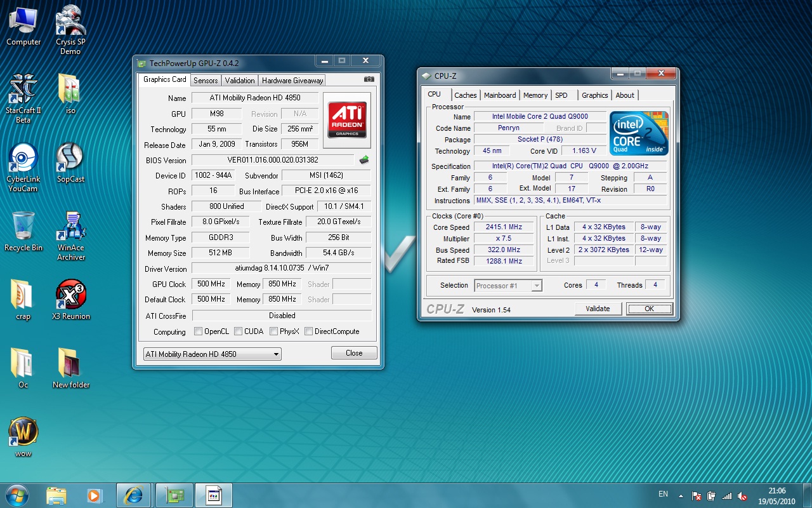The width and height of the screenshot is (812, 508).
Task: Switch to CPU-Z taskbar button
Action: point(214,495)
